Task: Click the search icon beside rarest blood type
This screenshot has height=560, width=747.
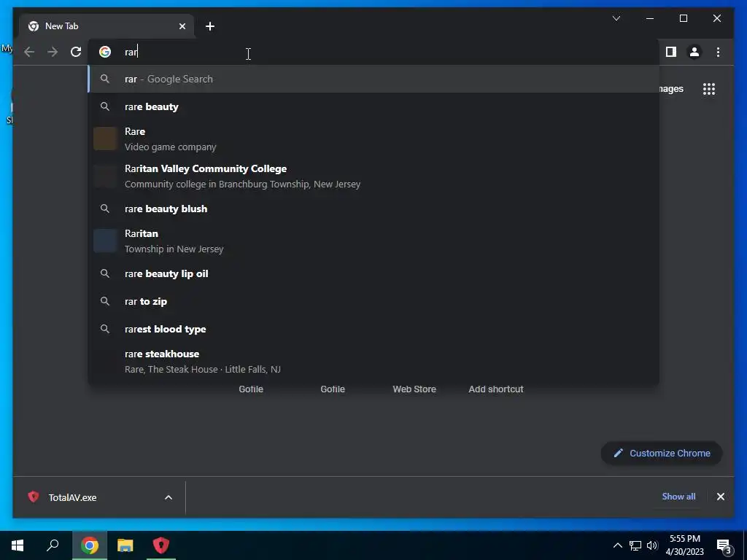Action: point(105,329)
